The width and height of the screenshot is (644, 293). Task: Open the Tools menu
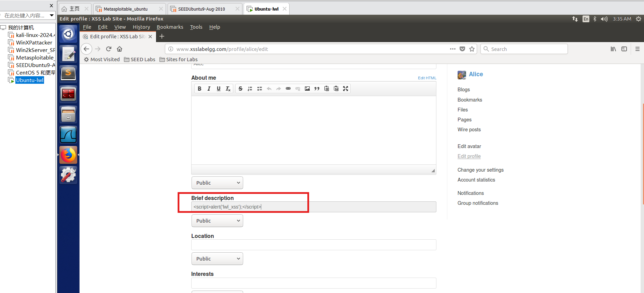(x=196, y=27)
